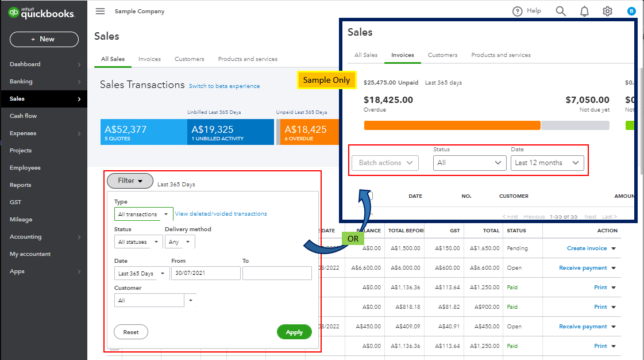Click the Reset button

point(131,332)
